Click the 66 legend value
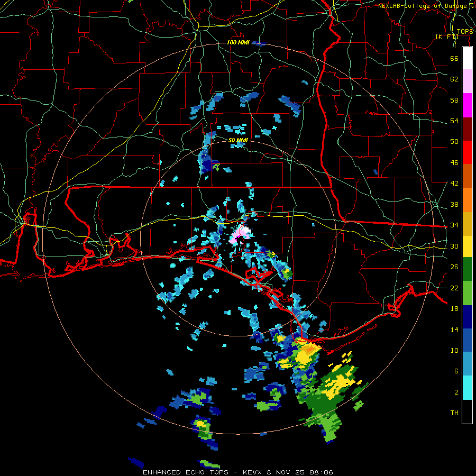Screen dimensions: 476x476 pyautogui.click(x=454, y=58)
